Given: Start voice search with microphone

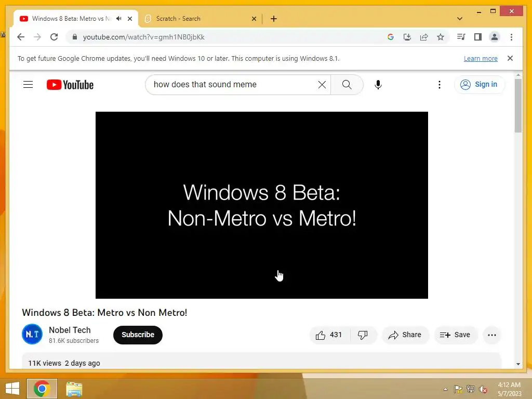Looking at the screenshot, I should [x=378, y=85].
